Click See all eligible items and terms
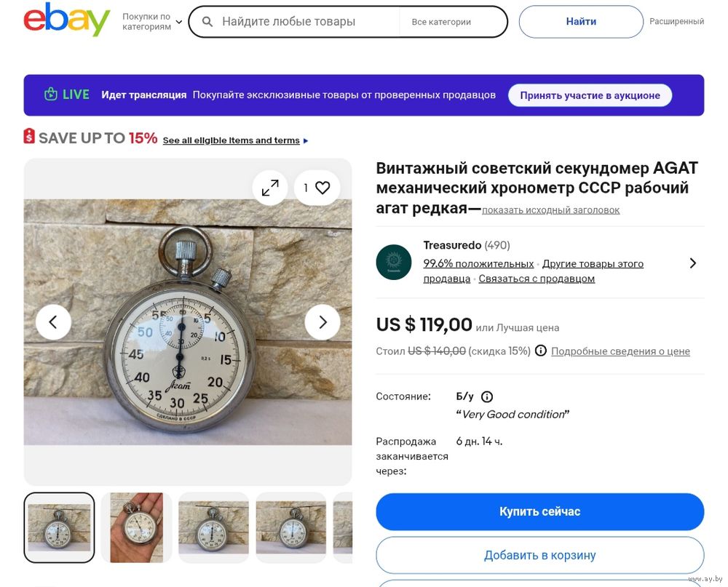Image resolution: width=728 pixels, height=587 pixels. (x=231, y=140)
